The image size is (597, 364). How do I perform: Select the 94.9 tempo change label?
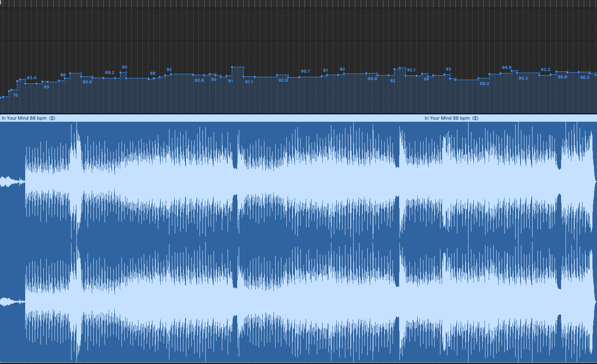coord(507,68)
